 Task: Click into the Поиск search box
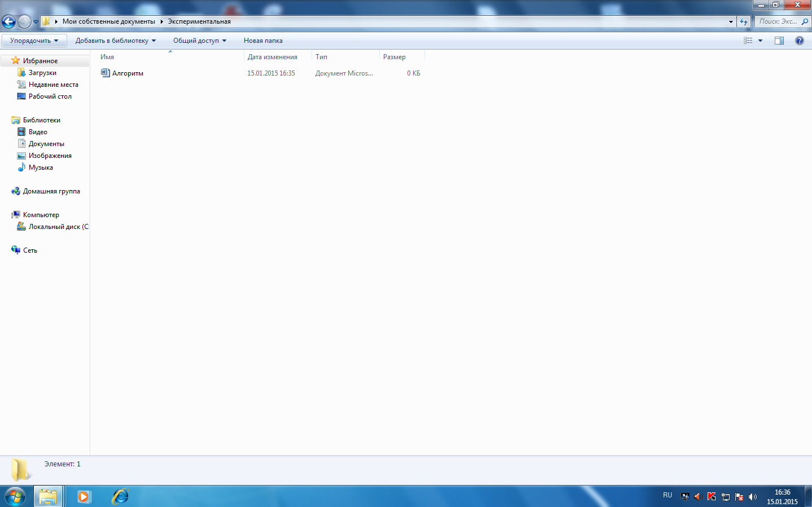pos(778,21)
